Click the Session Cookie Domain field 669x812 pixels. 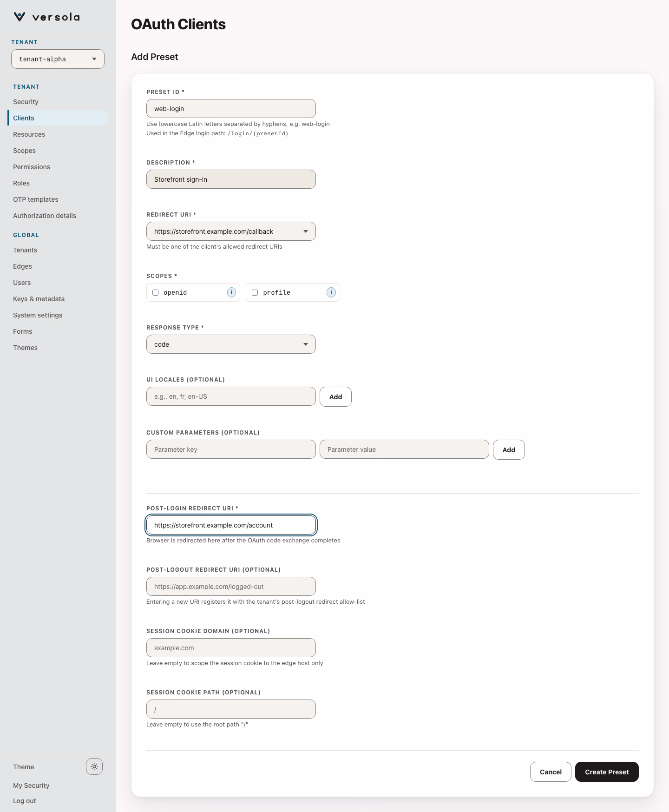pyautogui.click(x=231, y=648)
